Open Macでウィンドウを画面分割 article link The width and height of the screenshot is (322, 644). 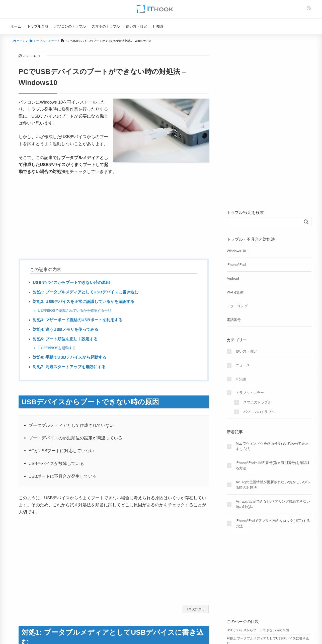click(272, 446)
